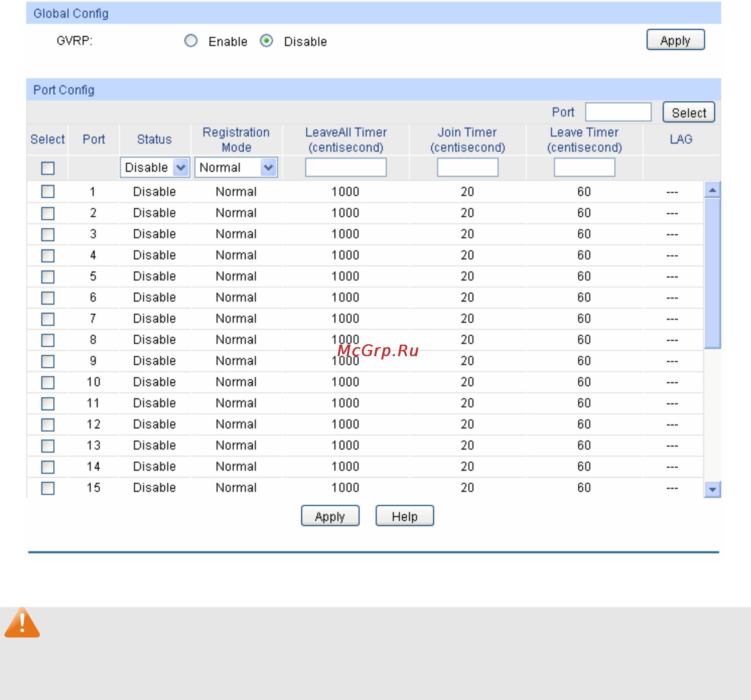
Task: Click the LeaveAll Timer column header
Action: point(346,140)
